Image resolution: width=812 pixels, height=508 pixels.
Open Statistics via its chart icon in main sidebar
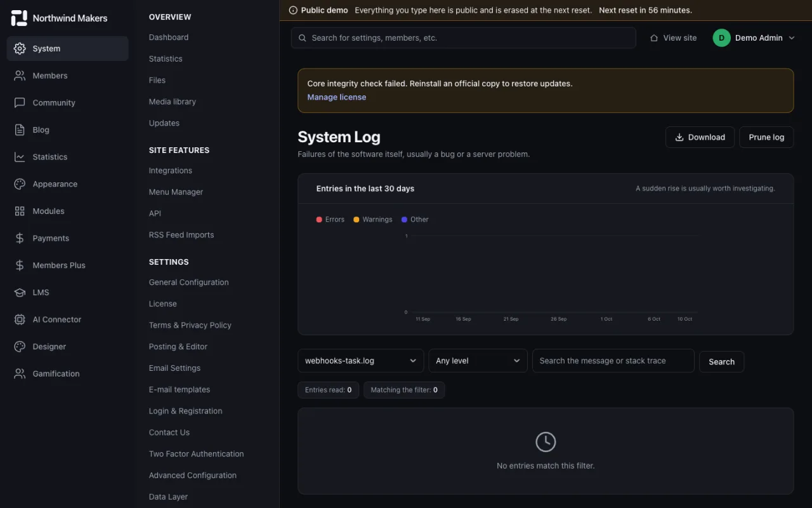tap(20, 157)
